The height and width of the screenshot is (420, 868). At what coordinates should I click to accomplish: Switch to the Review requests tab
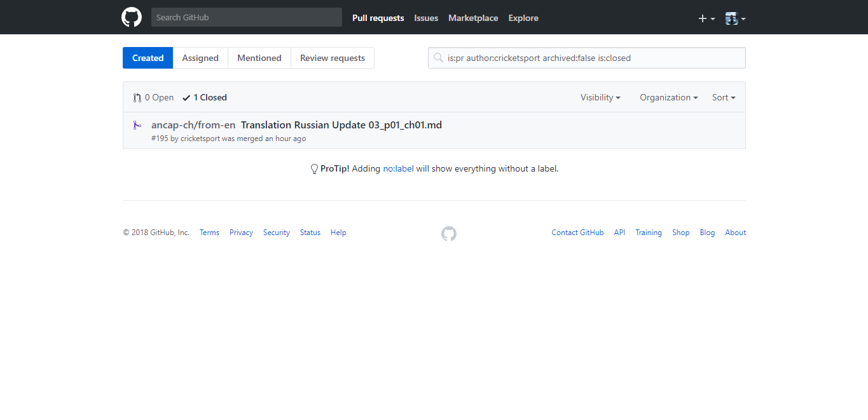[x=333, y=58]
